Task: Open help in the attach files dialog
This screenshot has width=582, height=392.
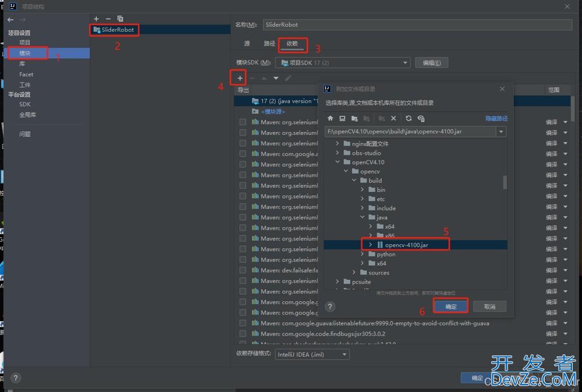Action: pyautogui.click(x=330, y=307)
